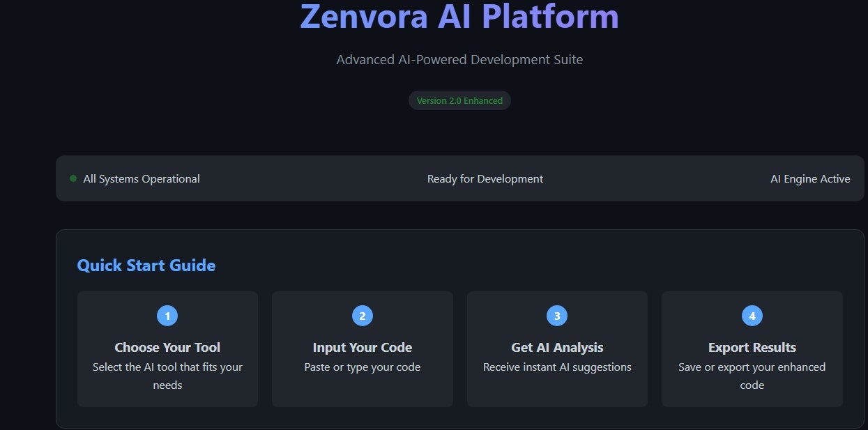
Task: Toggle the All Systems Operational status indicator
Action: pos(141,178)
